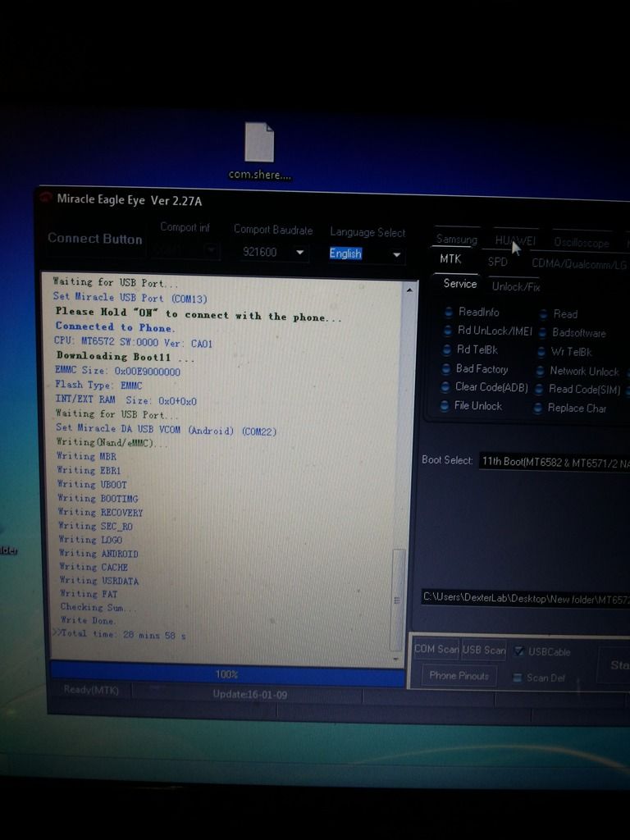Click the 'EMMC Size: 0x00E9000000' line

[118, 371]
